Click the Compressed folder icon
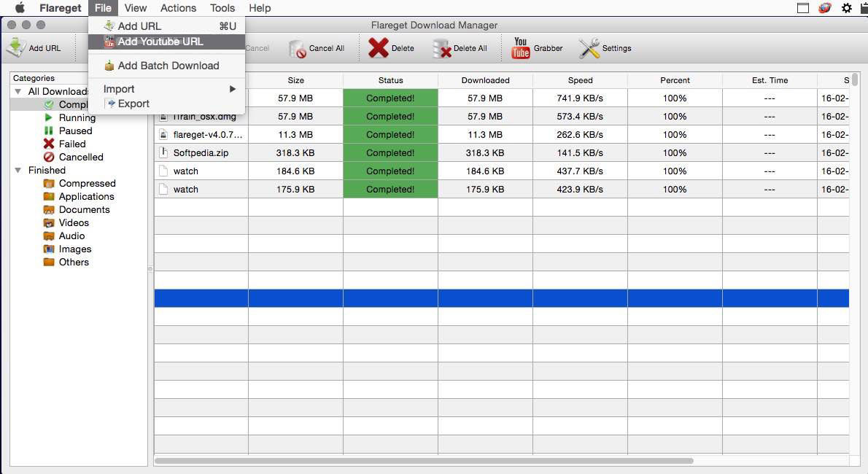868x474 pixels. coord(49,183)
